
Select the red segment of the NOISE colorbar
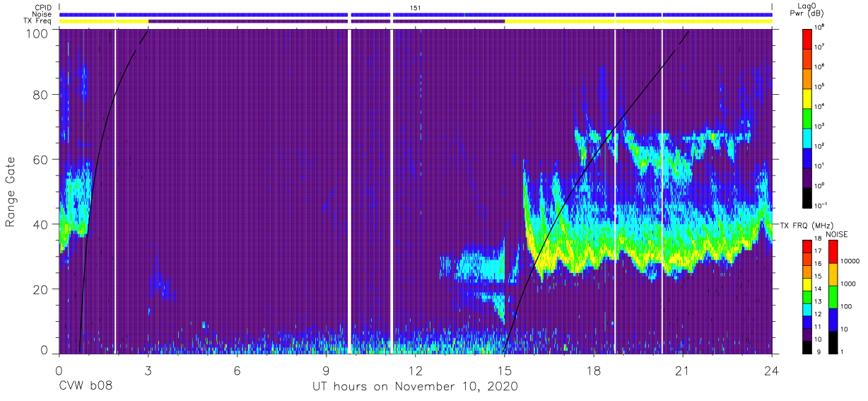[x=832, y=252]
